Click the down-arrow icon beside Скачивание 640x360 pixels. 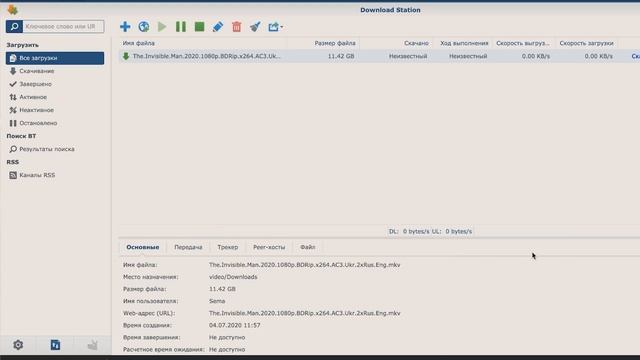pos(13,71)
